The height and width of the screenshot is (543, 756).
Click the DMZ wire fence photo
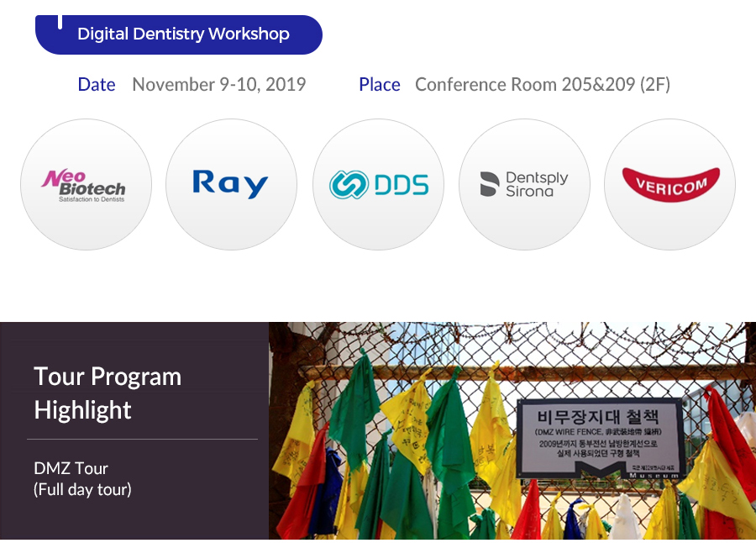(x=512, y=430)
